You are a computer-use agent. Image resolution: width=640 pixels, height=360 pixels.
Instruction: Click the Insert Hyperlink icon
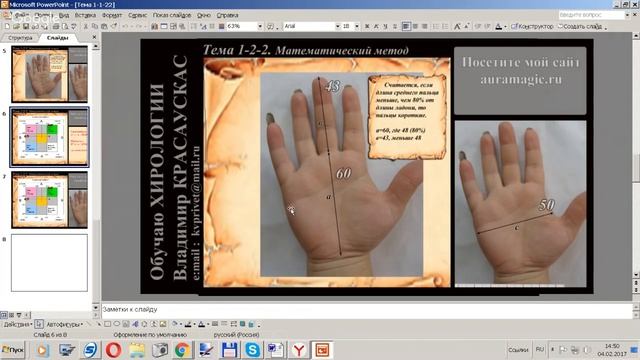click(182, 26)
